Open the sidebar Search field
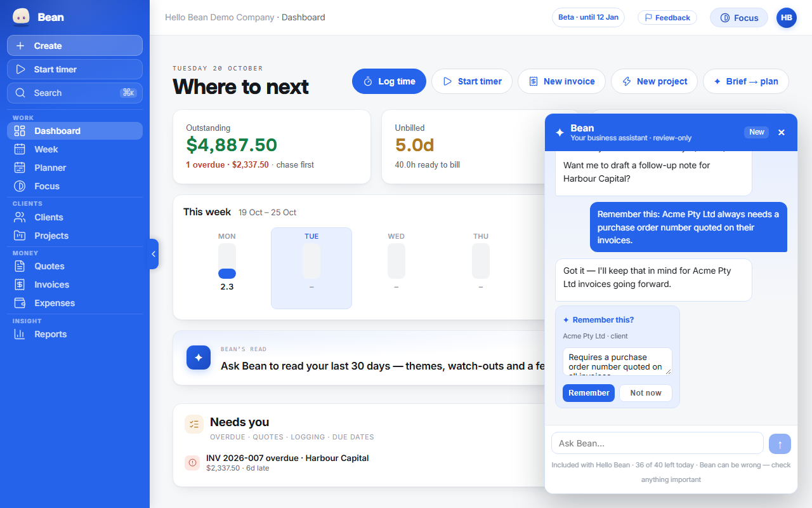This screenshot has width=812, height=508. (x=75, y=93)
